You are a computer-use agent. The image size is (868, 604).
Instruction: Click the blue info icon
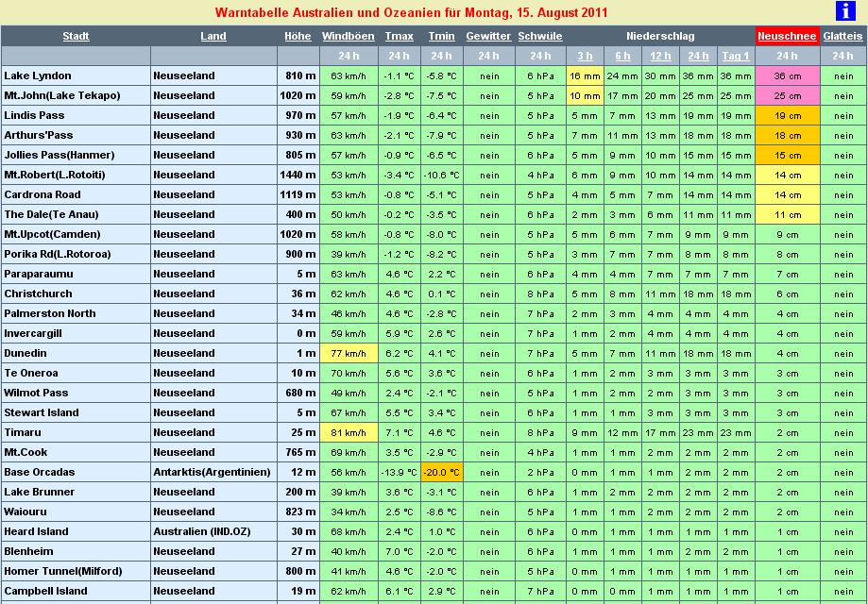coord(845,11)
